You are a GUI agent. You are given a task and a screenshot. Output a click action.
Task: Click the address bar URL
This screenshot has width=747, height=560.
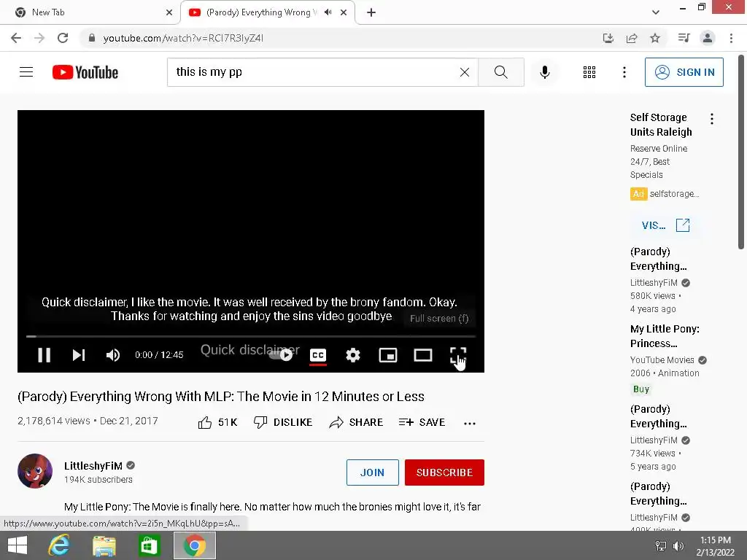(x=183, y=38)
